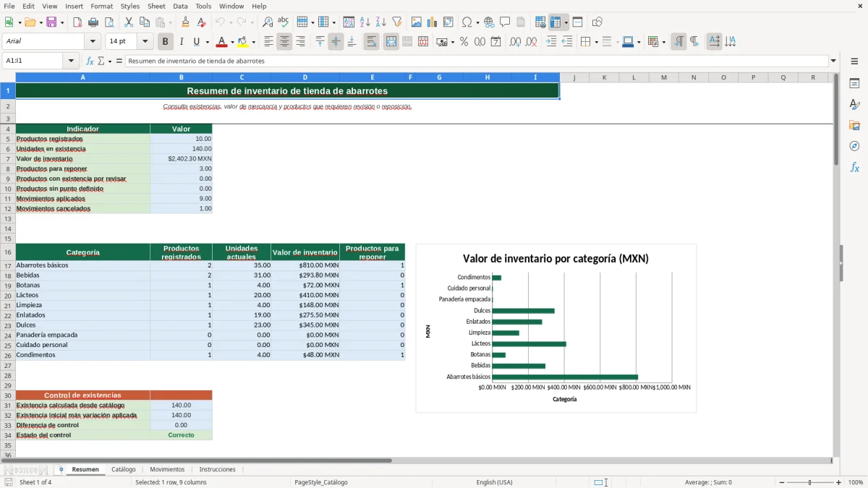Click the Export as PDF icon

point(77,22)
